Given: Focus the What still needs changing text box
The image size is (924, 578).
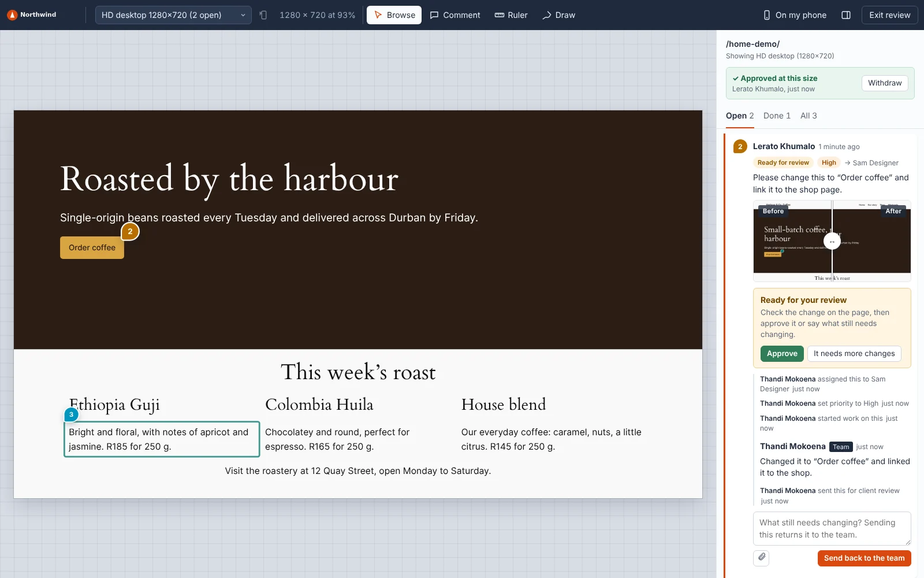Looking at the screenshot, I should (x=832, y=528).
